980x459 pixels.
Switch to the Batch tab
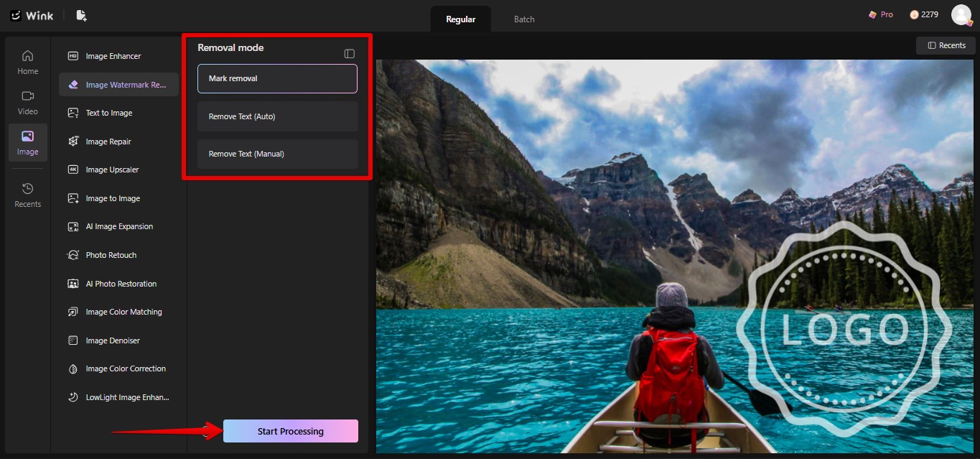(x=524, y=19)
